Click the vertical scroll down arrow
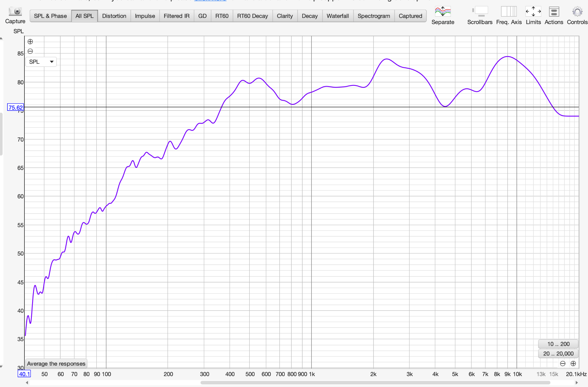 click(1, 367)
